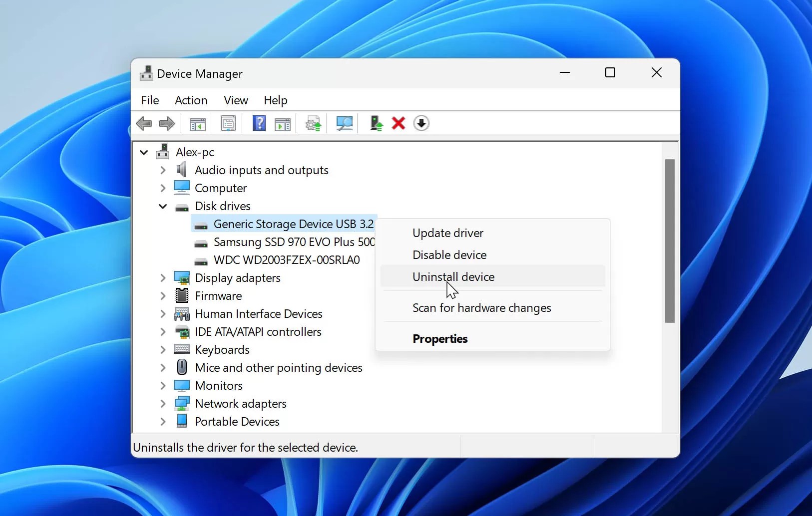Screen dimensions: 812x516
Task: Click the Help toolbar icon
Action: (x=259, y=123)
